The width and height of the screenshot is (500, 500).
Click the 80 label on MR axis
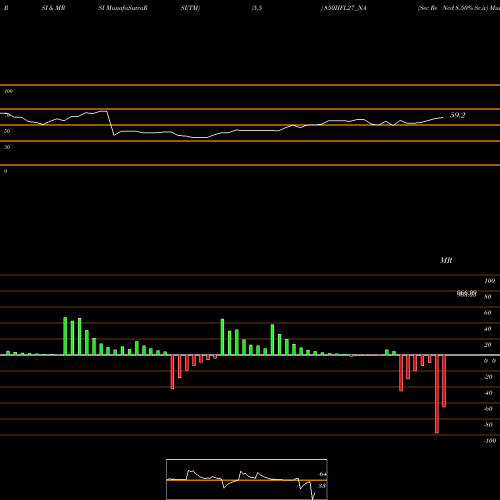[x=488, y=297]
